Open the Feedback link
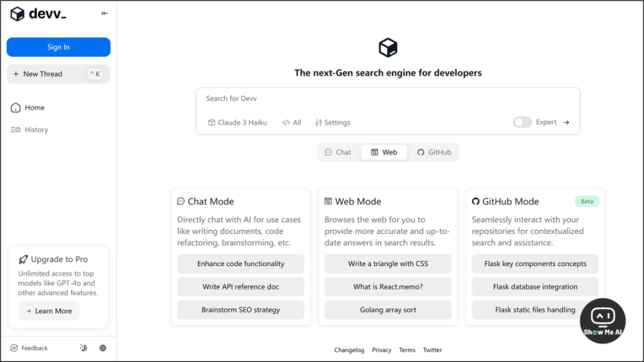Screen dimensions: 644x362 coord(29,348)
